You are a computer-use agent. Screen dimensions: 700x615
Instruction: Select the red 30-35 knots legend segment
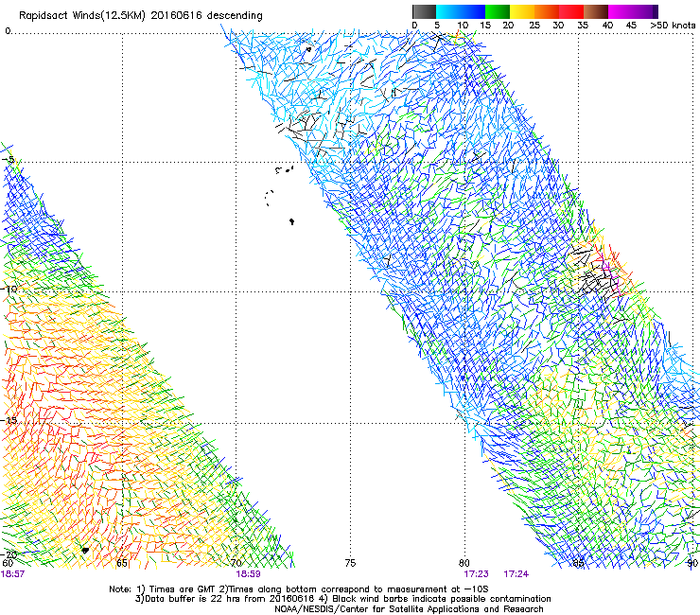[571, 11]
